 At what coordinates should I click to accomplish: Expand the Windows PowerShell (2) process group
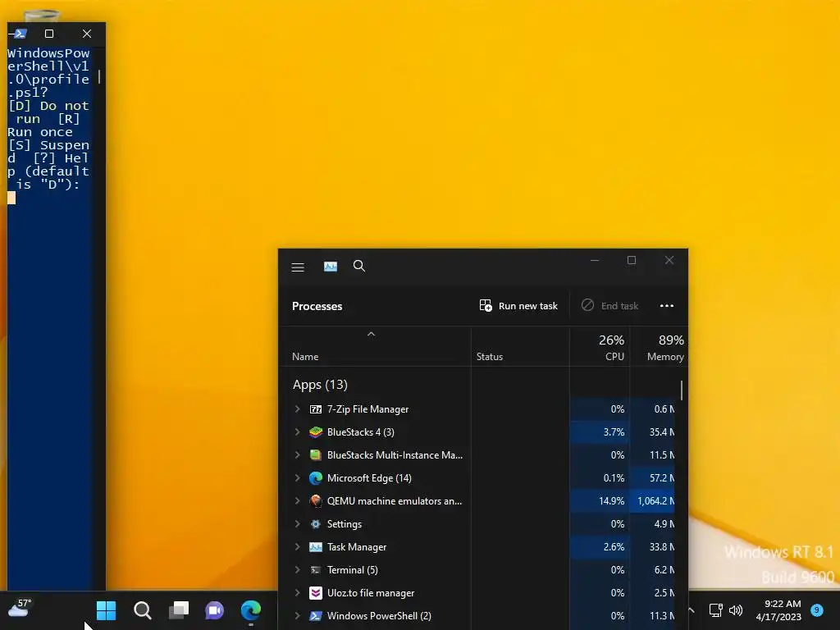(x=297, y=617)
